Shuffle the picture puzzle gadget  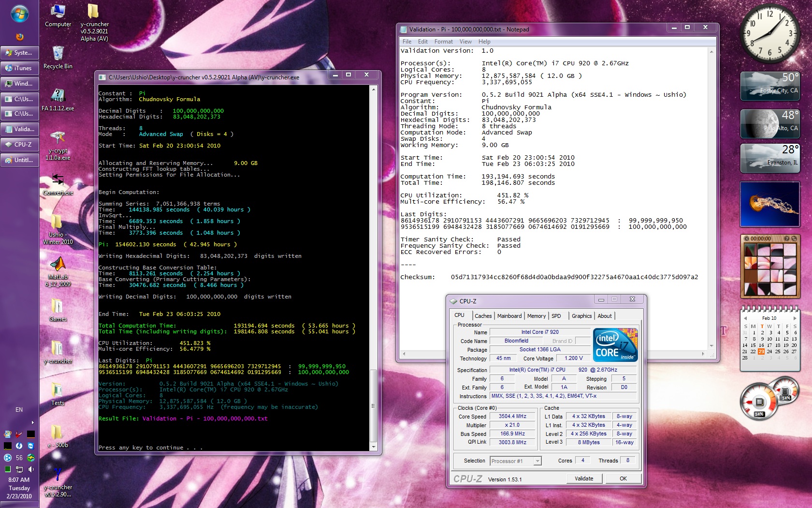[795, 239]
